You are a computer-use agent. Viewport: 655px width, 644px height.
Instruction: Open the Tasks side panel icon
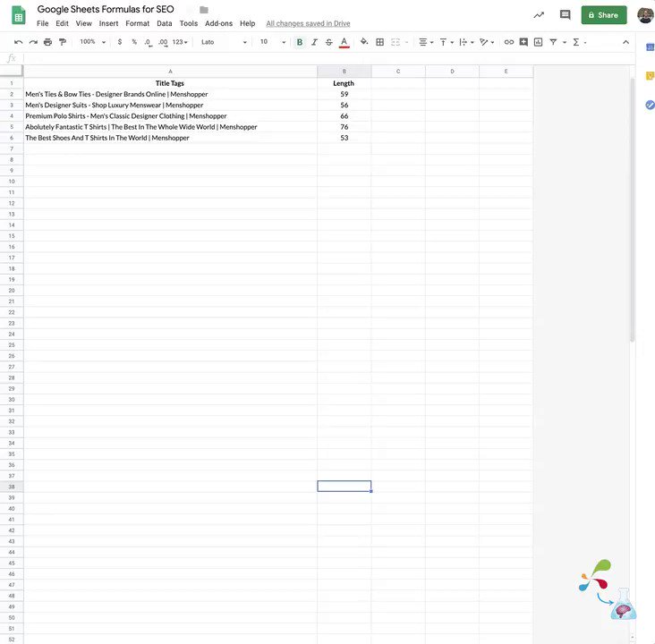point(650,105)
